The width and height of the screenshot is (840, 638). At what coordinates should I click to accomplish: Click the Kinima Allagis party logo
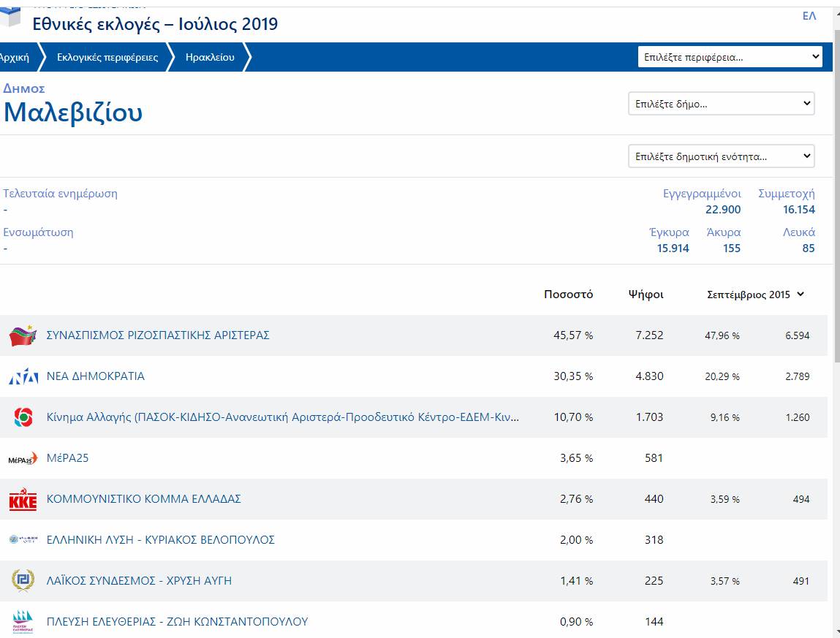[x=23, y=417]
